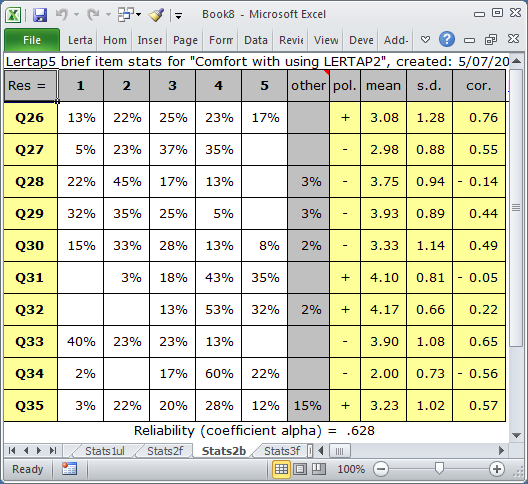Click the macro recording icon in status bar
Screen dimensions: 528x484
tap(69, 469)
